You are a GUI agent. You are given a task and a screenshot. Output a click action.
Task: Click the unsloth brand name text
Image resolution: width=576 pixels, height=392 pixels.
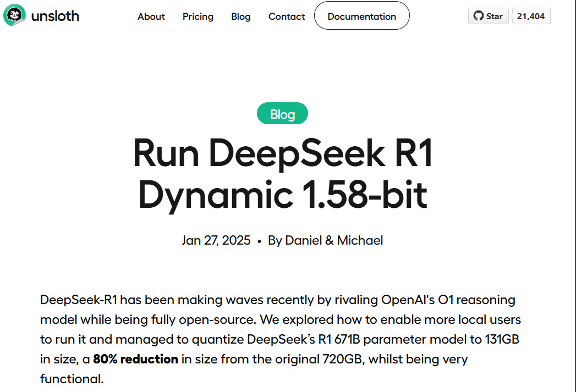pos(55,16)
